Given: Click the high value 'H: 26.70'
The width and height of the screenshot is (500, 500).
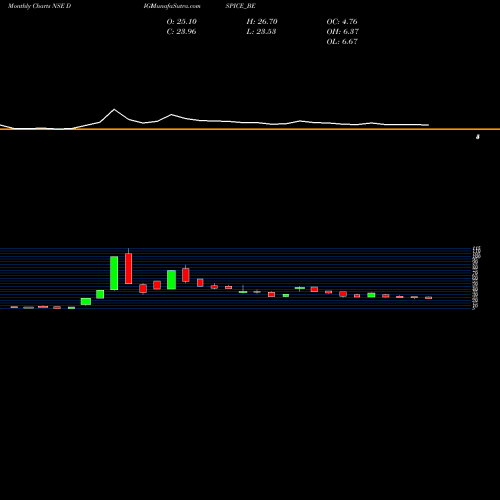Looking at the screenshot, I should tap(262, 22).
